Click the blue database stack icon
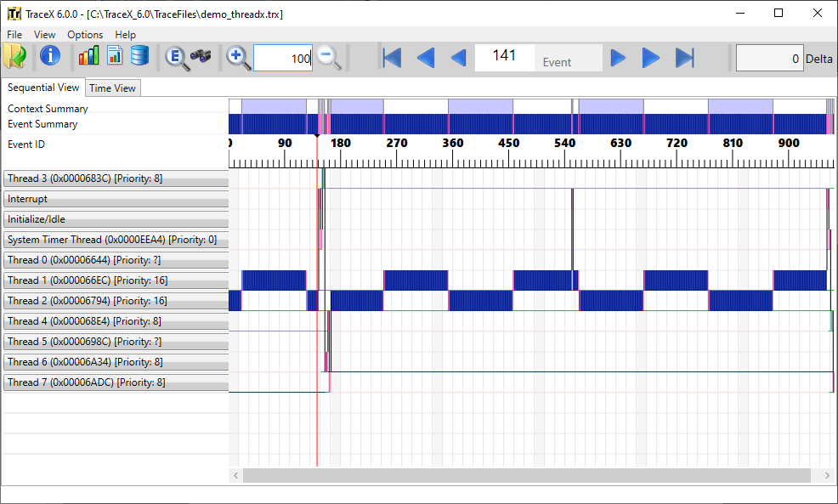The height and width of the screenshot is (504, 838). (x=139, y=56)
